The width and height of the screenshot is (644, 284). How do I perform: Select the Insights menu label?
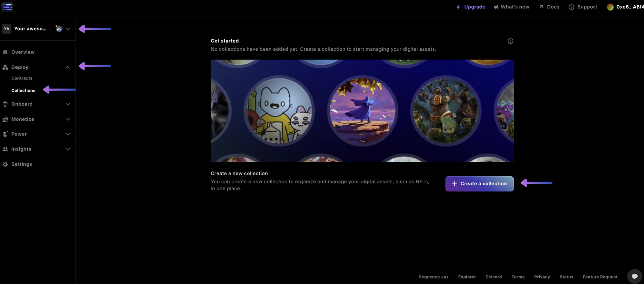21,149
